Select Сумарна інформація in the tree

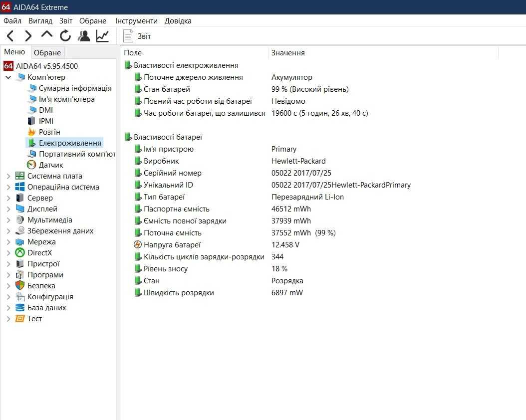pos(75,88)
